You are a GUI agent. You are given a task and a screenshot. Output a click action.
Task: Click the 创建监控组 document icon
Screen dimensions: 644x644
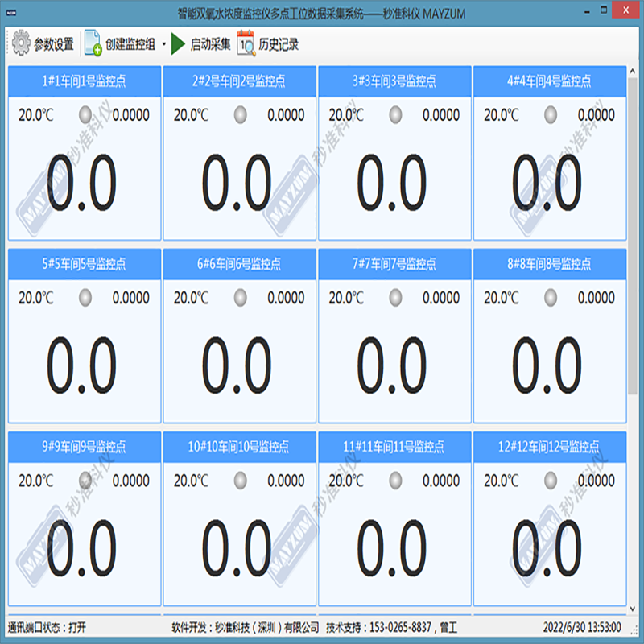pyautogui.click(x=93, y=44)
